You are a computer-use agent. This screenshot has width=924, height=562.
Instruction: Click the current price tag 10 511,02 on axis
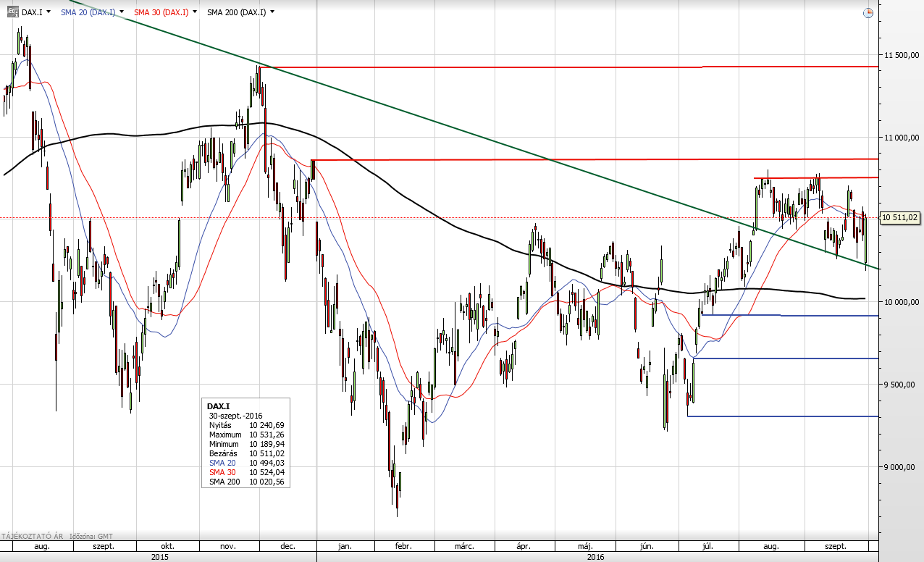tap(899, 217)
